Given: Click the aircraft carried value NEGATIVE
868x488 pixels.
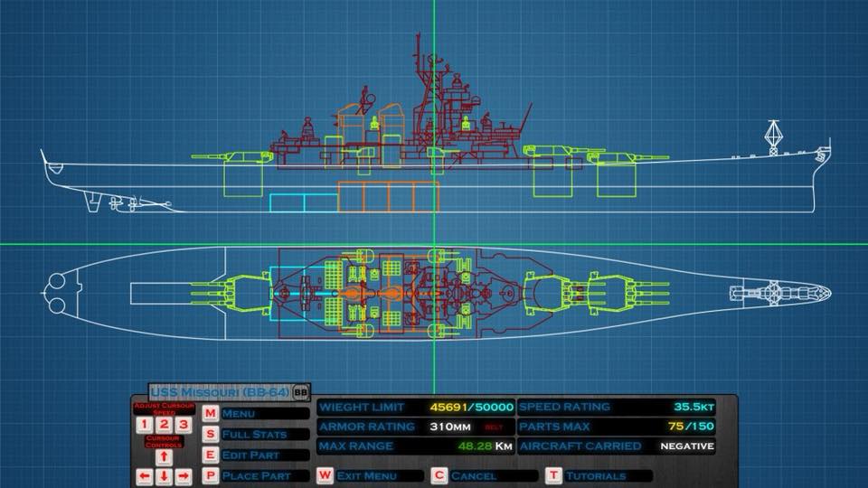Looking at the screenshot, I should pos(687,446).
